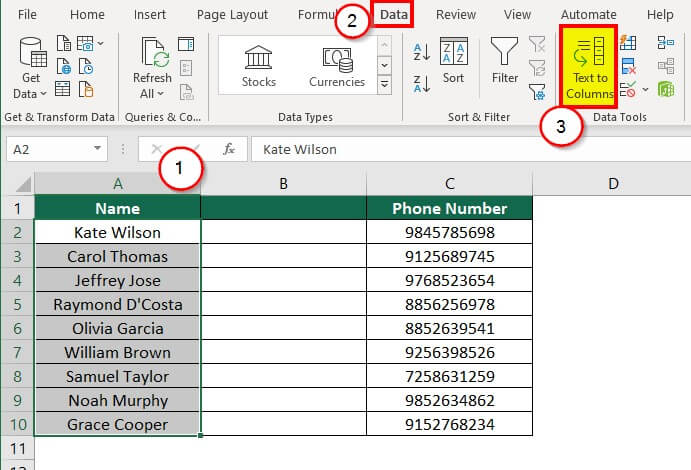Expand the Data Types gallery

pos(384,86)
